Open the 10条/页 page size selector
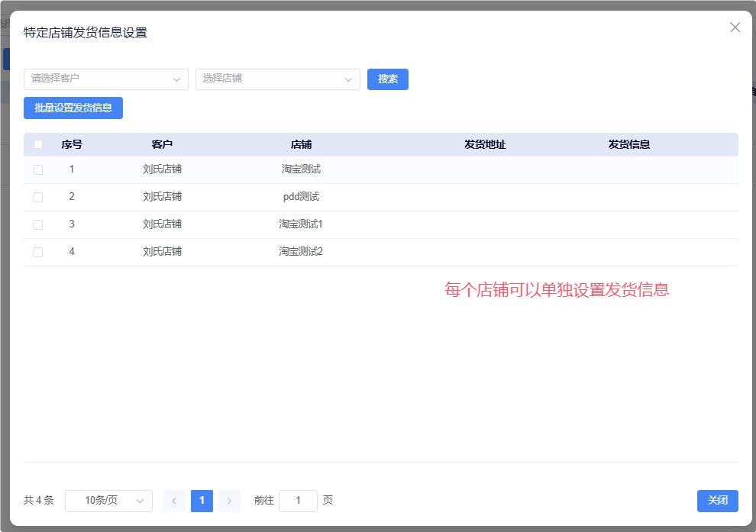 pos(108,501)
